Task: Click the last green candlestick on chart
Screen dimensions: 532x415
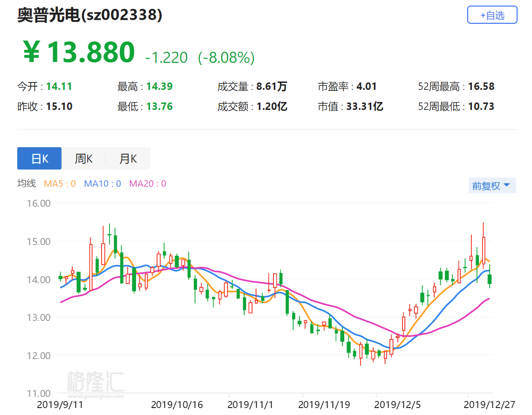Action: point(490,279)
